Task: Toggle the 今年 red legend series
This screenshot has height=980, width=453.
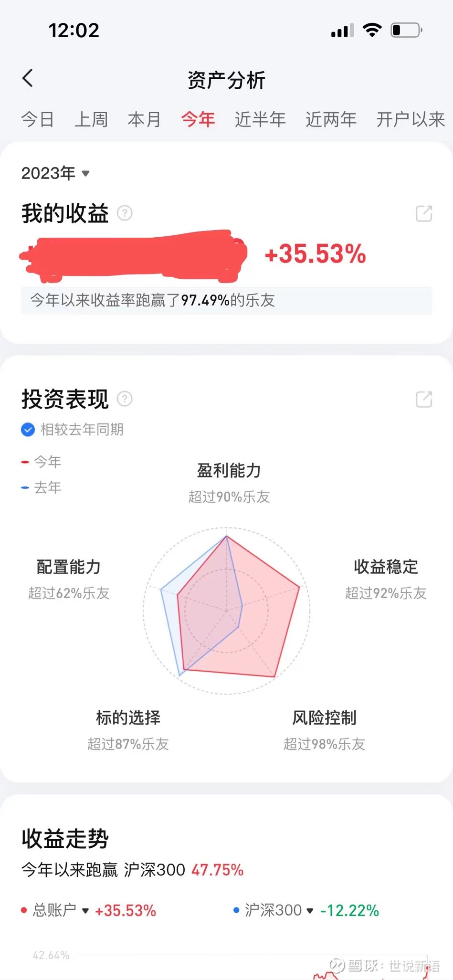Action: [x=42, y=462]
